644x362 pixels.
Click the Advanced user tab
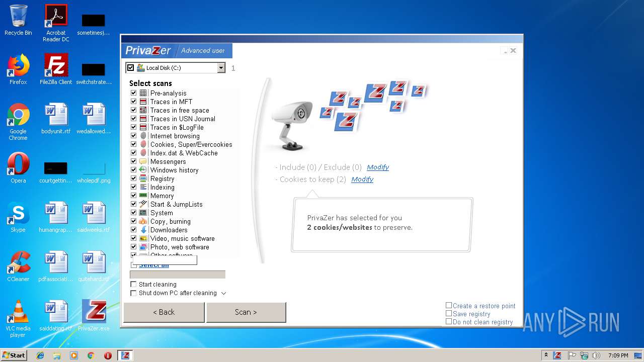[x=203, y=50]
